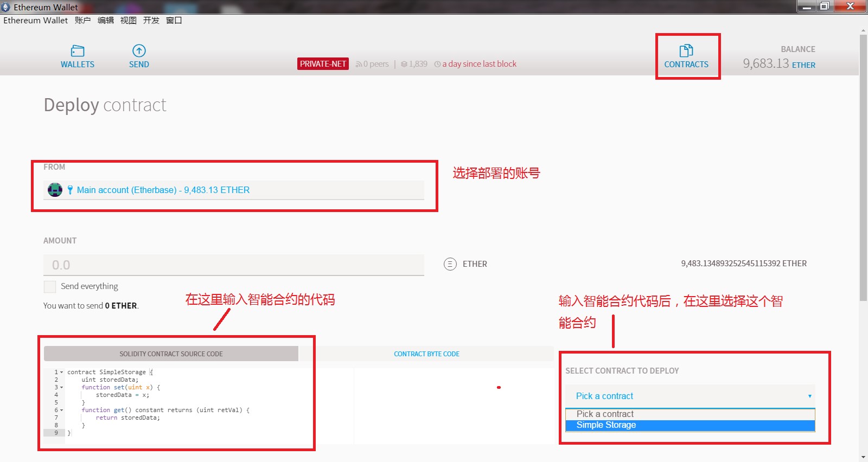The height and width of the screenshot is (462, 868).
Task: Switch to Solidity Contract Source Code tab
Action: click(171, 354)
